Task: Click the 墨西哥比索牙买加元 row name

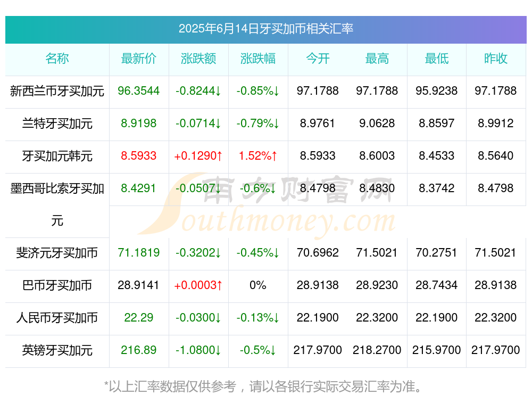Action: point(57,205)
